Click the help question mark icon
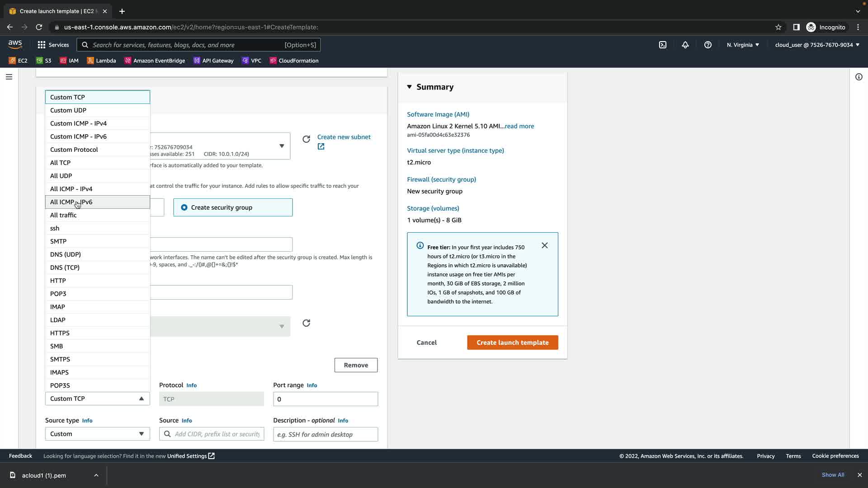The image size is (868, 488). 708,45
